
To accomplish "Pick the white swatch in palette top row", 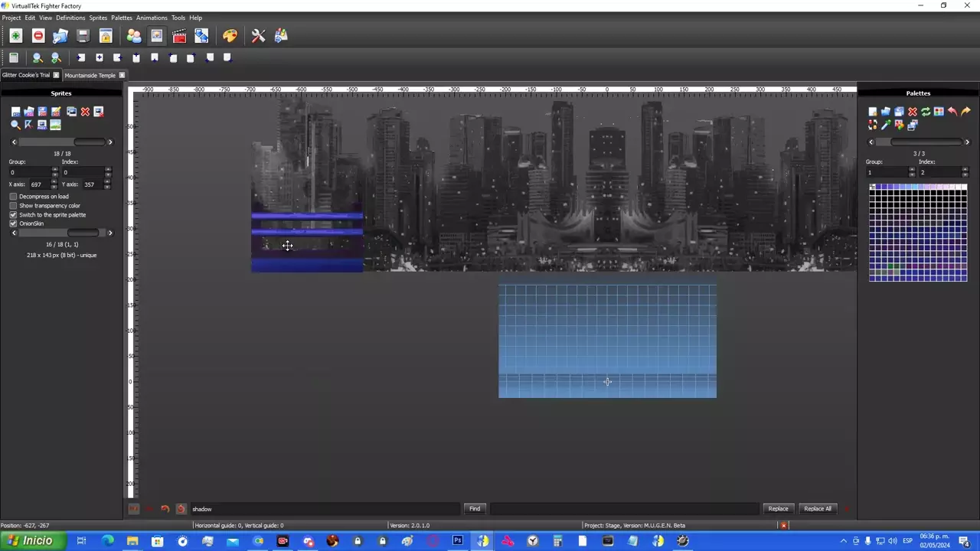I will coord(962,187).
